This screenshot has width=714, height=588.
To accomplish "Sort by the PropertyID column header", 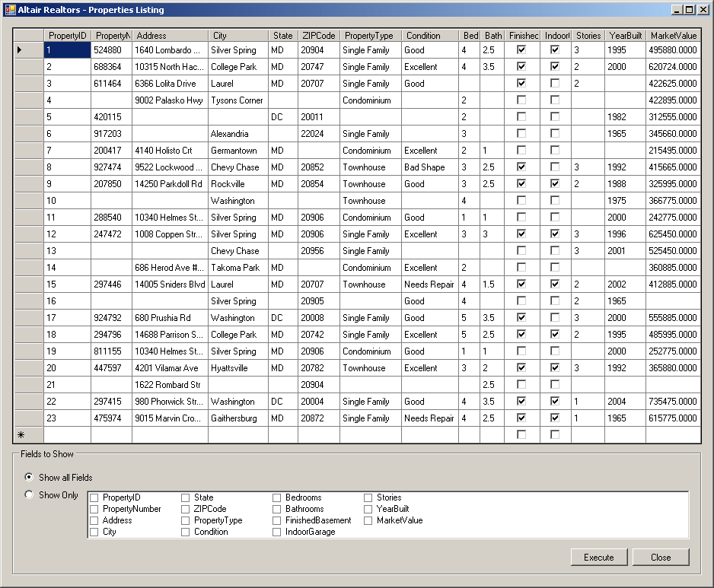I will click(68, 36).
